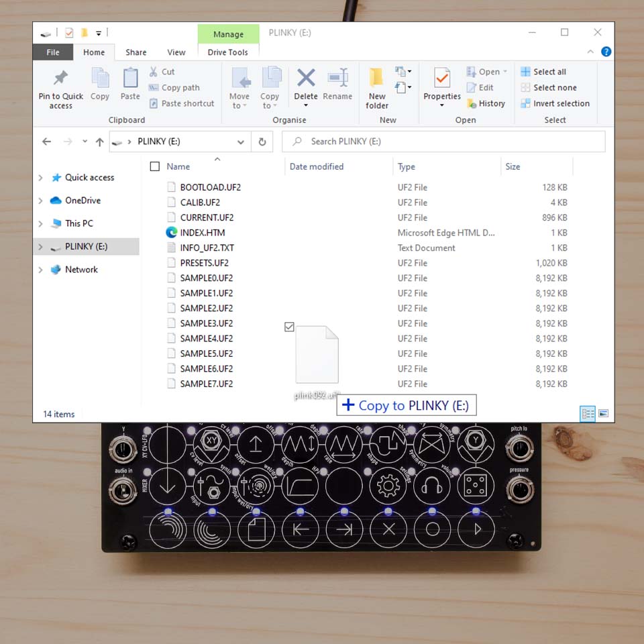Sort by the Name column header
Image resolution: width=644 pixels, height=644 pixels.
[178, 166]
